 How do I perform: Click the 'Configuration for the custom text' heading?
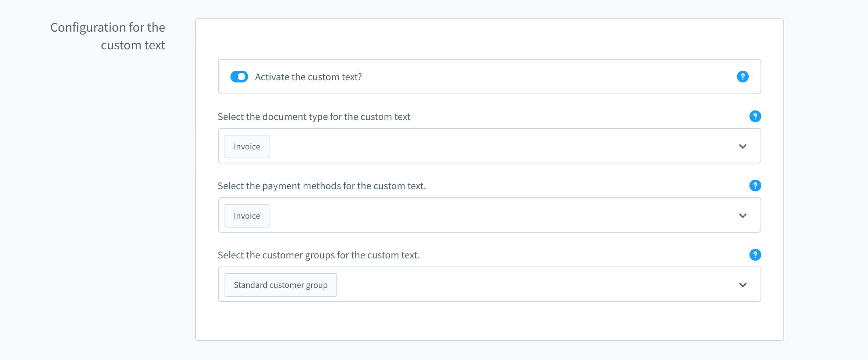108,36
